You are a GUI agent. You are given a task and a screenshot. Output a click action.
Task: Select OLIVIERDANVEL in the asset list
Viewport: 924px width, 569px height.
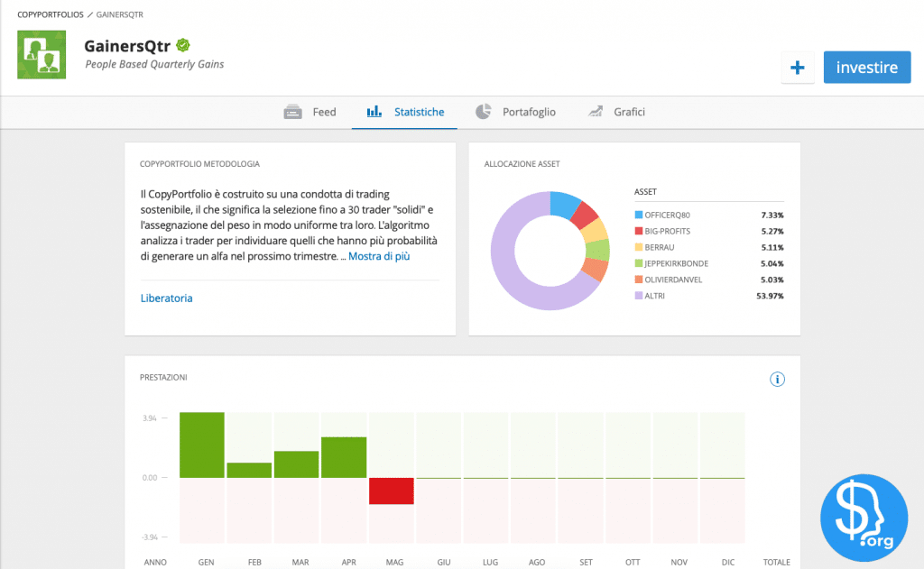click(x=673, y=280)
